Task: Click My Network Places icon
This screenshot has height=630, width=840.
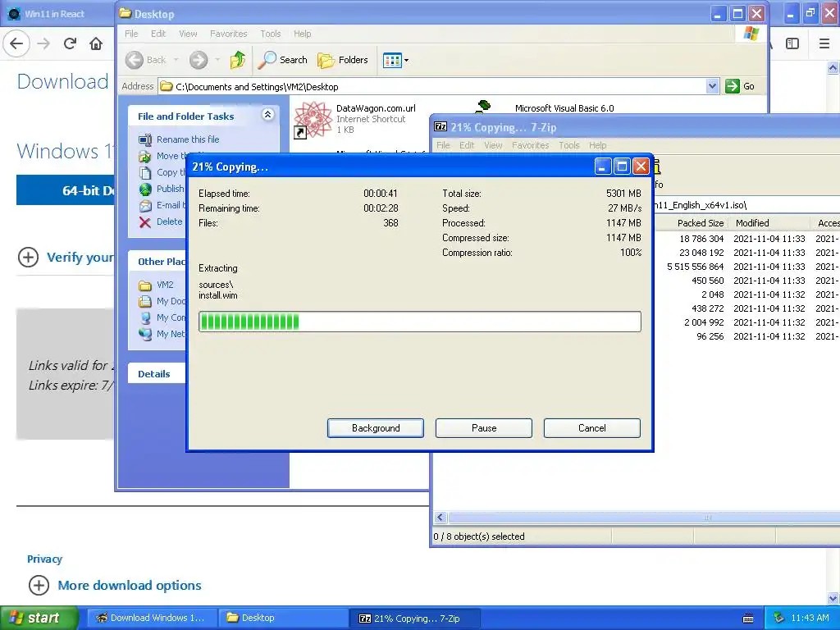Action: (x=145, y=334)
